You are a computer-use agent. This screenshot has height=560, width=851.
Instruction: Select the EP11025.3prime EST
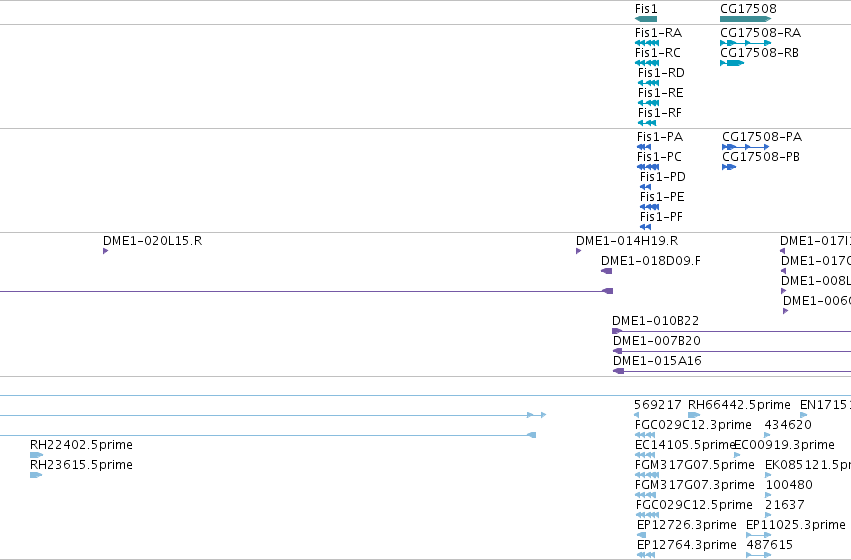796,525
